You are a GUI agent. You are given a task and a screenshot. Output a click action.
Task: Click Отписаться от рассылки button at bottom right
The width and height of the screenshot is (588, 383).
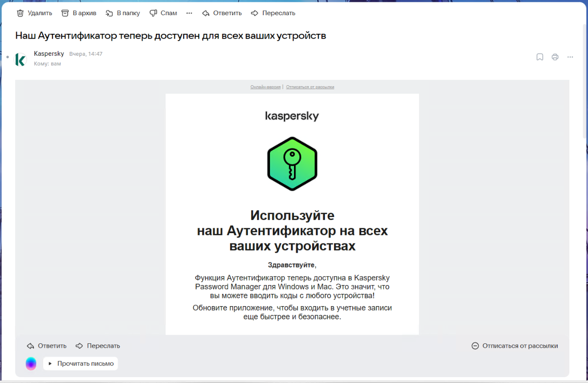[514, 346]
